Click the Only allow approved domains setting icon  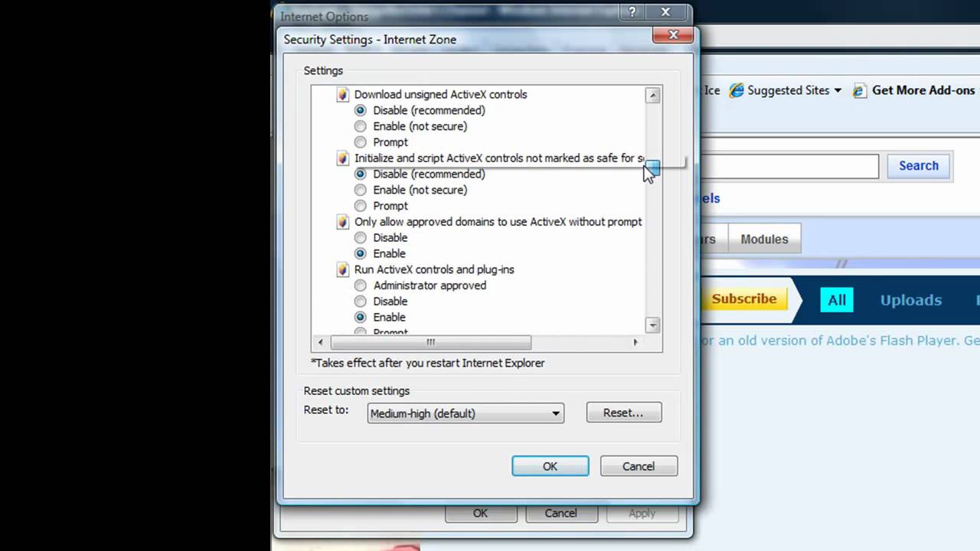343,222
